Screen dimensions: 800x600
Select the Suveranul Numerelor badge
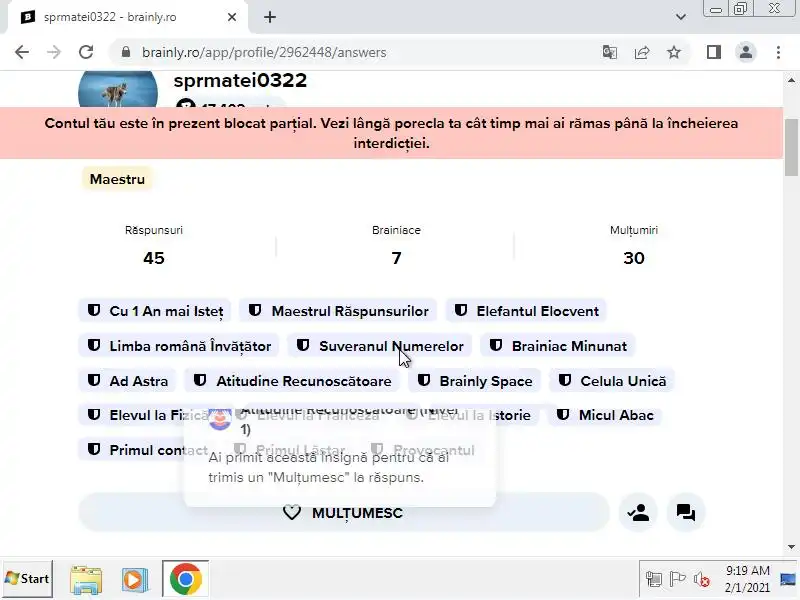point(380,346)
